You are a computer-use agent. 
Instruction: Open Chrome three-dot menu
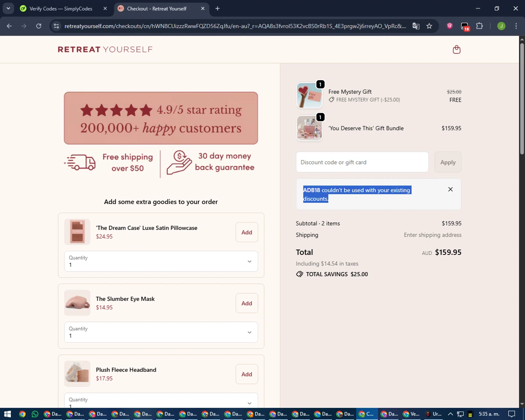516,26
